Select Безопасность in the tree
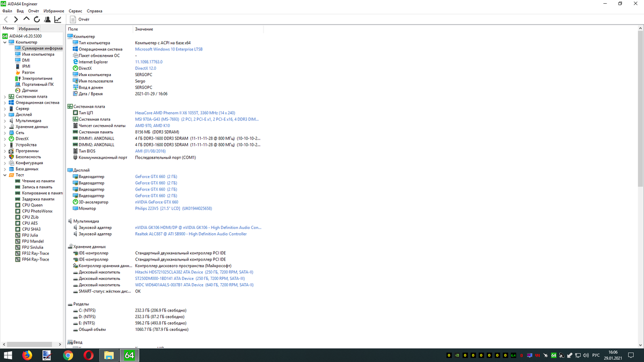Screen dimensions: 644x362 click(28, 157)
